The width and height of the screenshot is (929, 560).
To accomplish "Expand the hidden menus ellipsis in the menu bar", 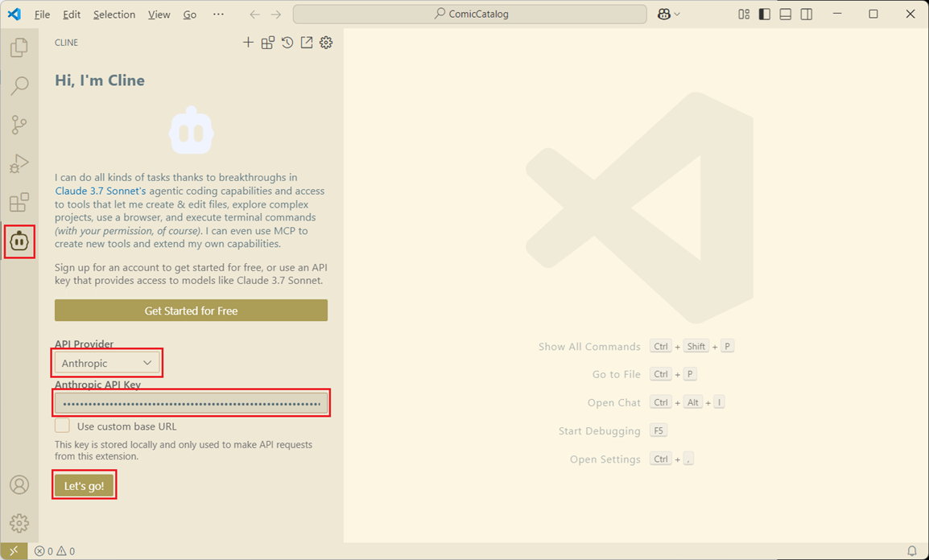I will click(218, 14).
